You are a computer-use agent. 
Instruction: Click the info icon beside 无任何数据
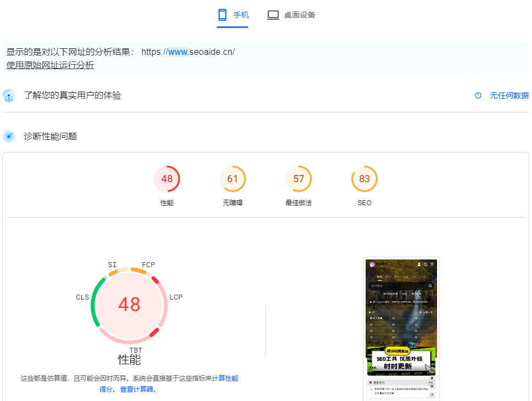(478, 95)
